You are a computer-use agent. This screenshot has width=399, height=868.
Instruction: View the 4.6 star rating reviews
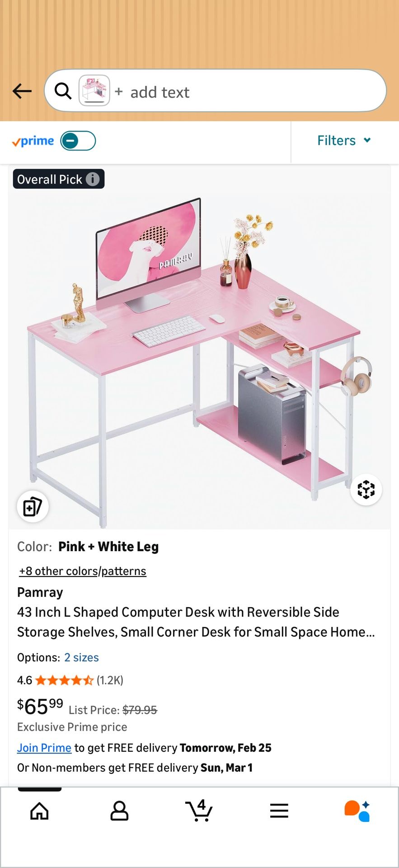(70, 680)
